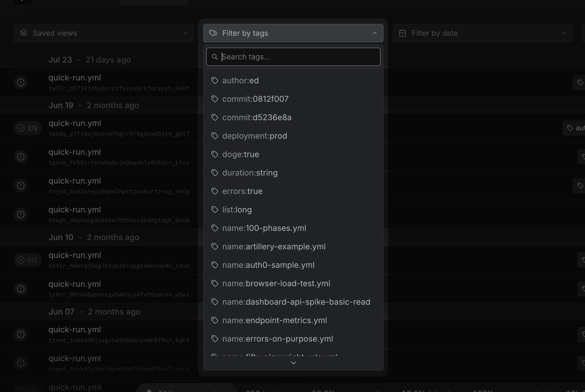Click status icon of tznxt_zxbed run
Viewport: 585px width, 392px height.
[x=21, y=334]
